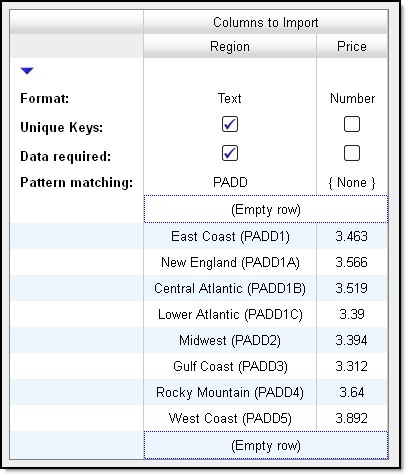
Task: Select the Midwest (PADD2) cell
Action: (230, 340)
